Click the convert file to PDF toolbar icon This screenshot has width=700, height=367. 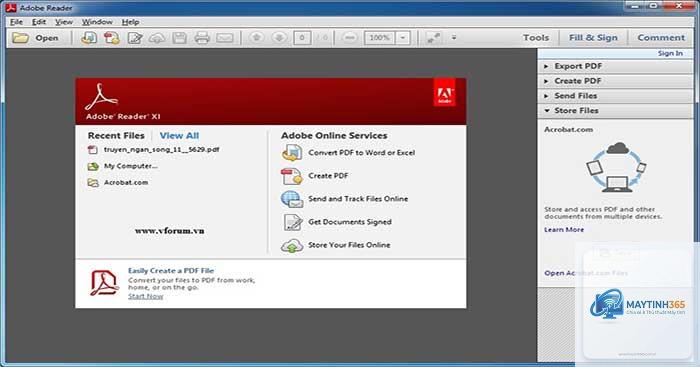pyautogui.click(x=89, y=38)
